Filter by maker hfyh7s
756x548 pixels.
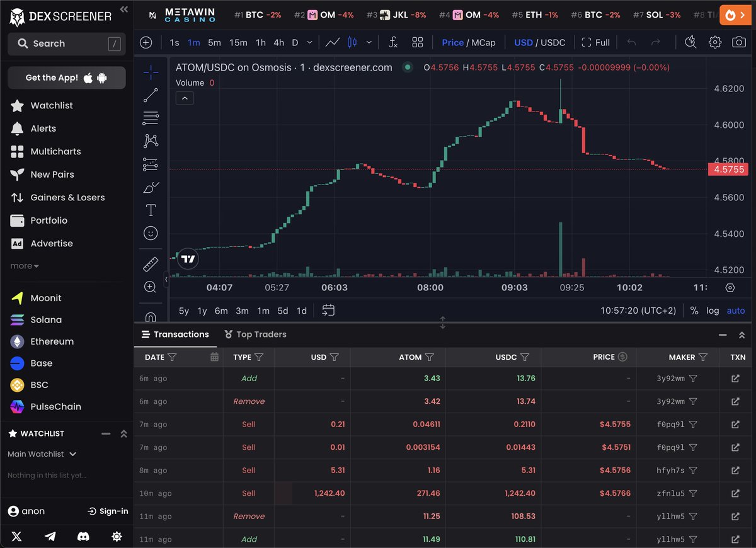point(693,471)
